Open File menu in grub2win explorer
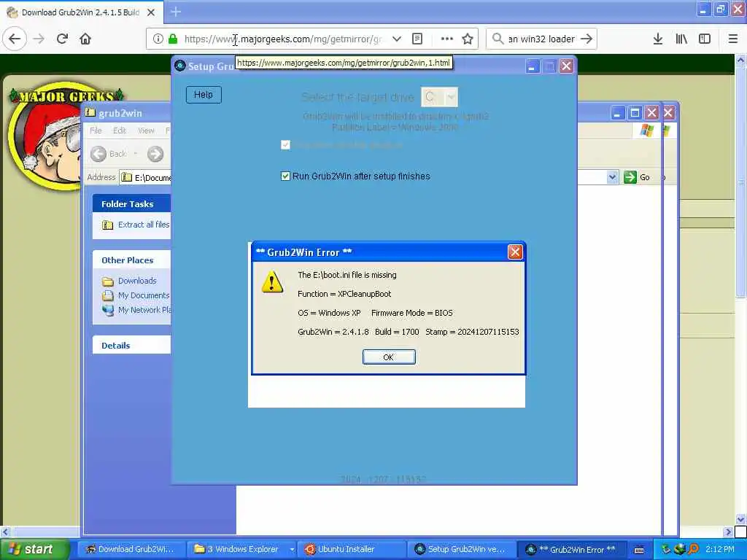The width and height of the screenshot is (747, 560). pyautogui.click(x=96, y=131)
